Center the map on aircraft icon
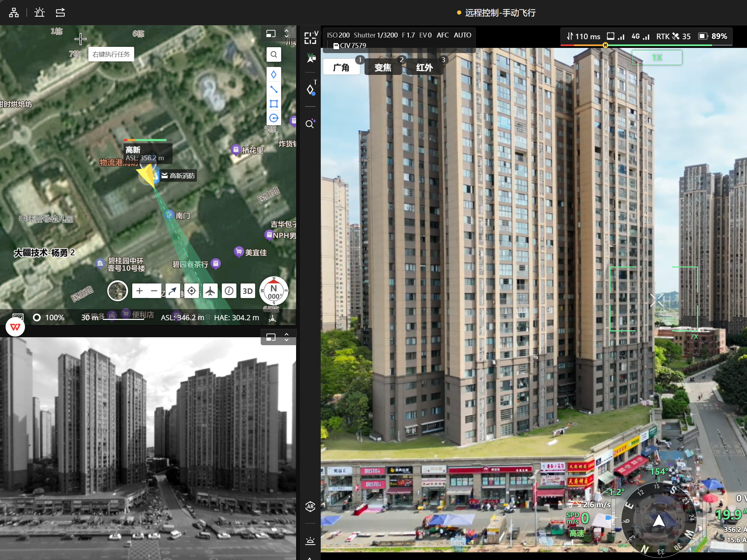This screenshot has height=560, width=747. (210, 291)
